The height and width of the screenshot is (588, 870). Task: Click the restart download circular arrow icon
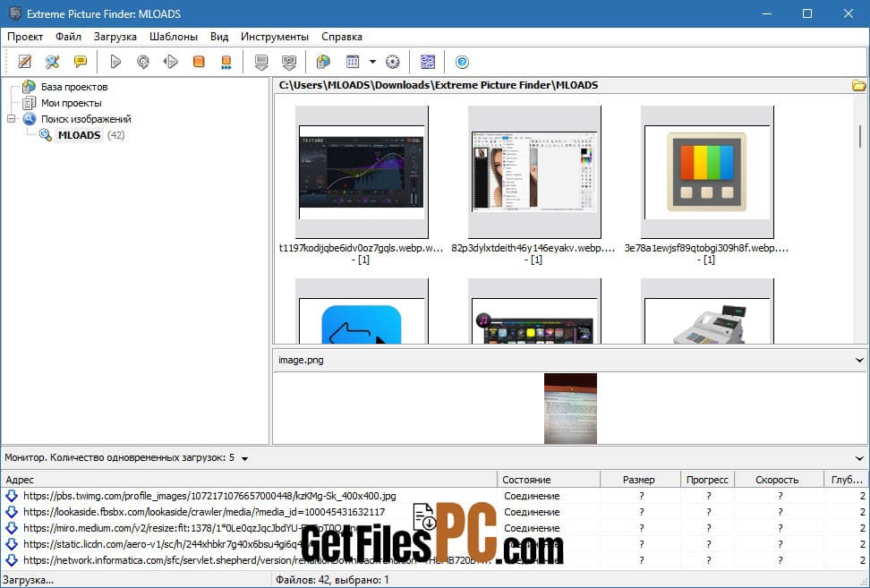[143, 62]
